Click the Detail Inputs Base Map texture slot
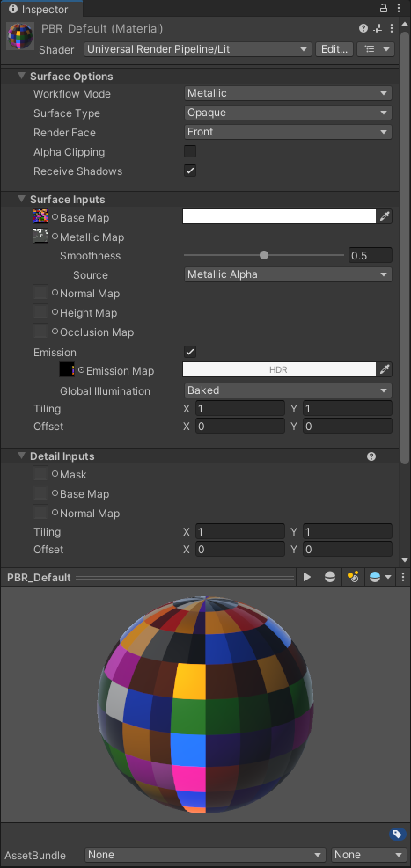The height and width of the screenshot is (868, 411). (40, 492)
